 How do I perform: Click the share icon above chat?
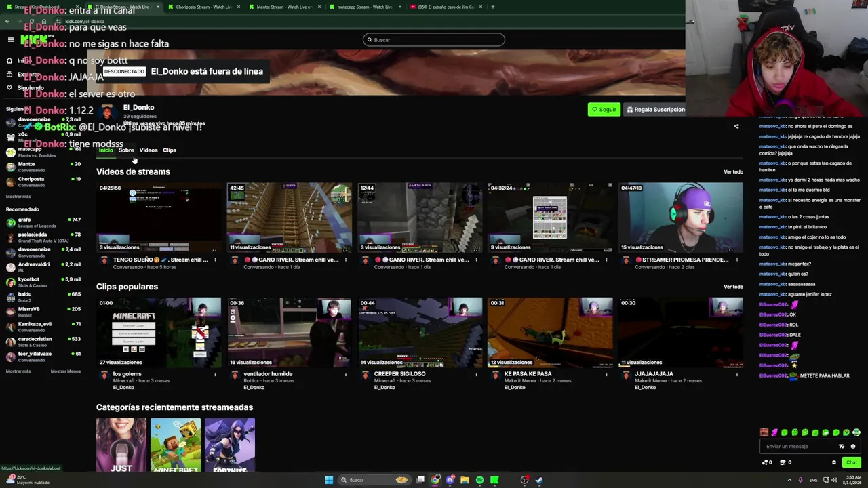point(736,126)
